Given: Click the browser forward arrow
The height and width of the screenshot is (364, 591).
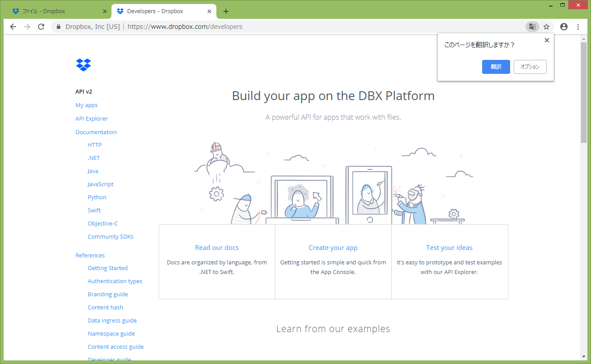Looking at the screenshot, I should tap(27, 27).
